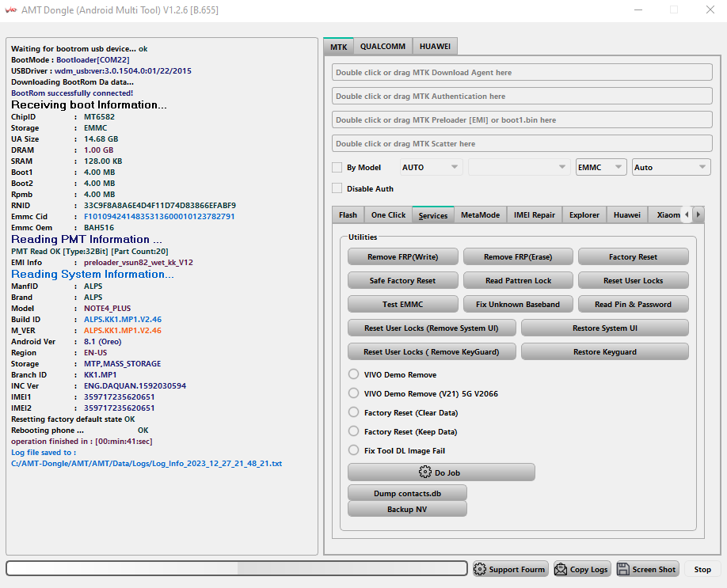Image resolution: width=727 pixels, height=588 pixels.
Task: Open the MetaMode tab
Action: pyautogui.click(x=481, y=215)
